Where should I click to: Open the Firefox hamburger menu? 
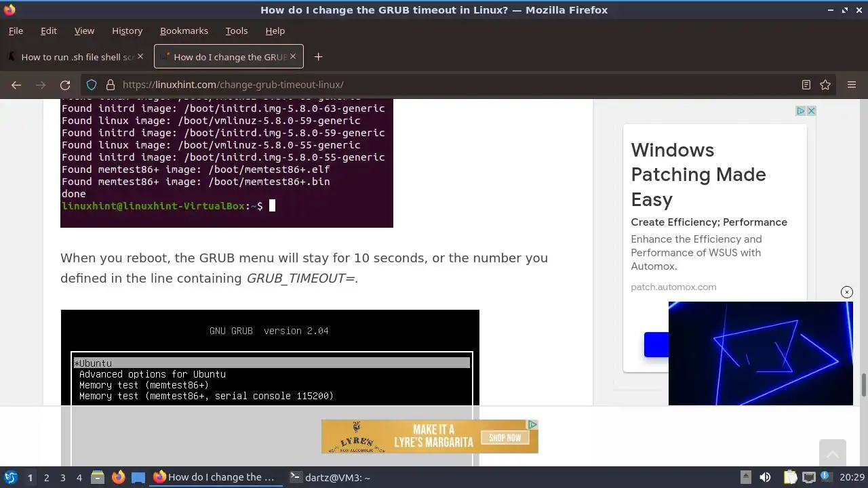coord(852,85)
